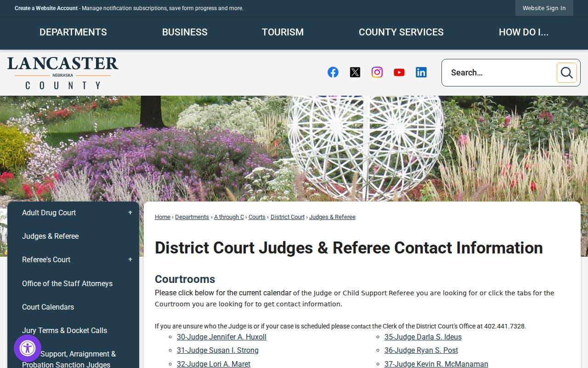
Task: Open 31-Judge Susan I. Strong calendar
Action: (218, 351)
